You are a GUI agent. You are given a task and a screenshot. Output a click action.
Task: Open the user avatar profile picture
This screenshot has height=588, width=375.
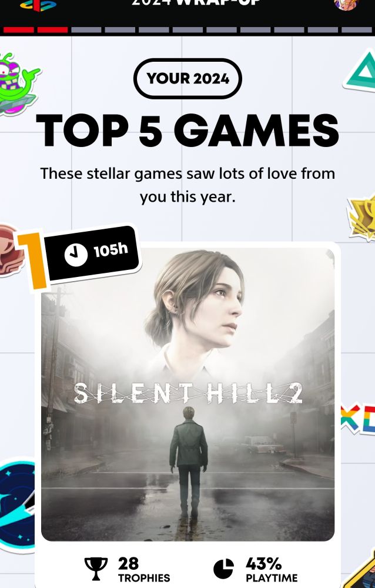347,5
